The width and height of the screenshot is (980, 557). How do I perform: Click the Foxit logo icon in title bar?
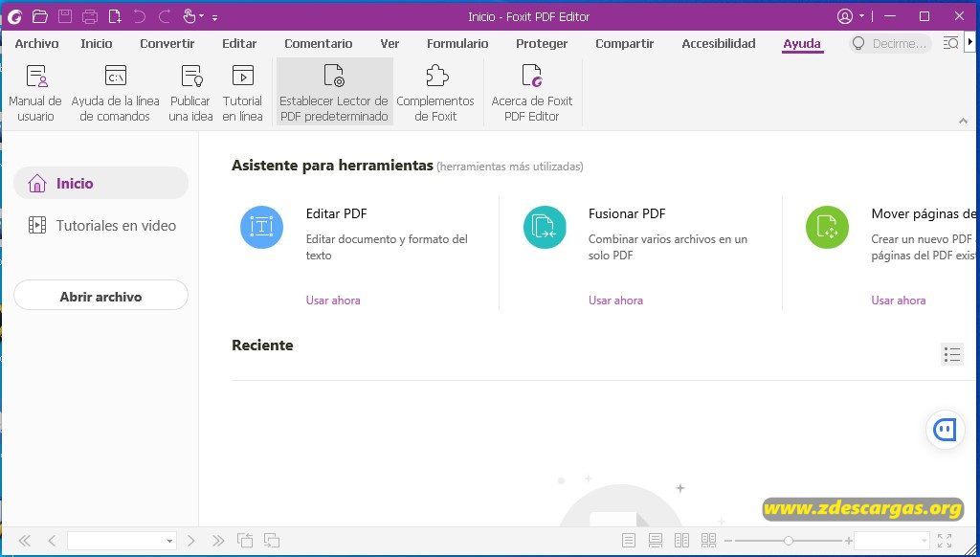(x=15, y=16)
